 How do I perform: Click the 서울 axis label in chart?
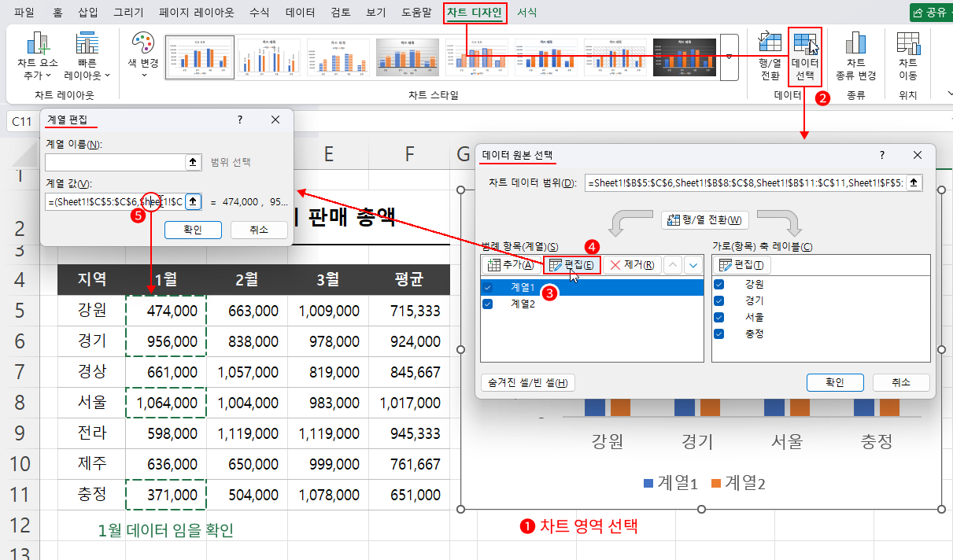(785, 440)
